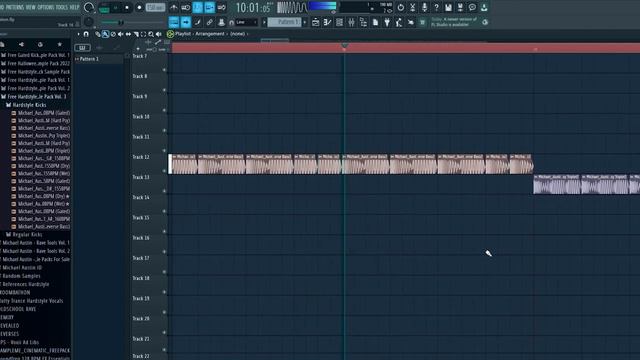Click the render/export audio icon
The height and width of the screenshot is (360, 640).
[460, 7]
